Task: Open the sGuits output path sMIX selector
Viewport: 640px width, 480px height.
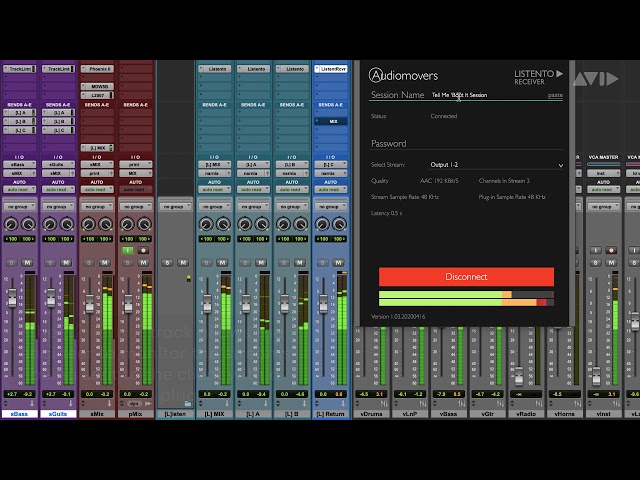Action: click(56, 173)
